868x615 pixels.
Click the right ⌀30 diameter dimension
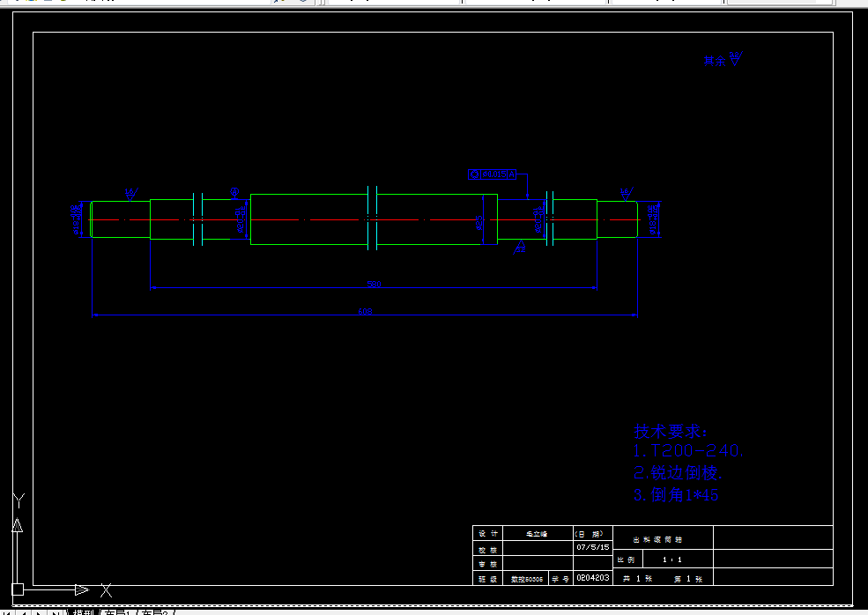538,219
